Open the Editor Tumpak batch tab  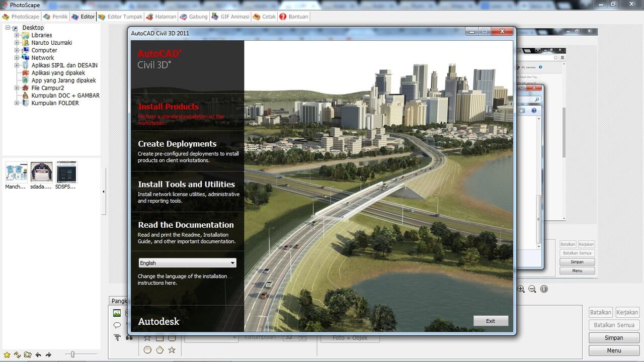pyautogui.click(x=120, y=17)
